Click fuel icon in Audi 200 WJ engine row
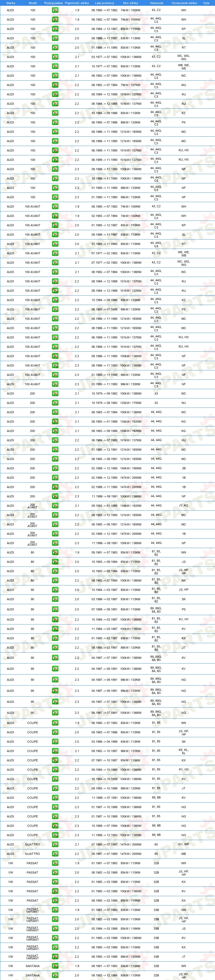215x980 pixels. (x=55, y=403)
